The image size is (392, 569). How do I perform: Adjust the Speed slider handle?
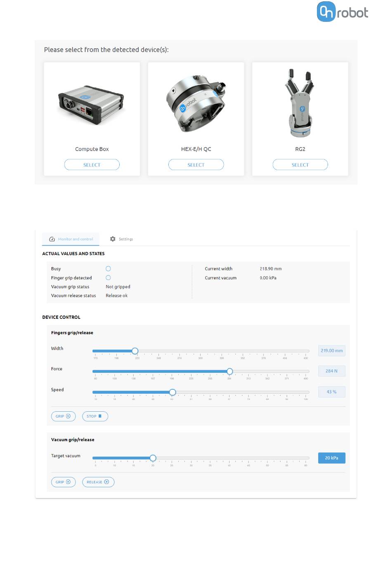(172, 392)
